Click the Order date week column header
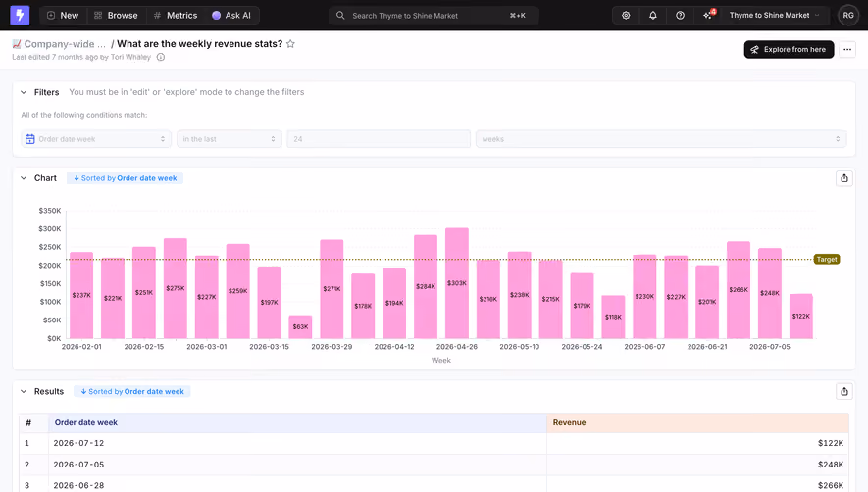This screenshot has height=492, width=868. tap(297, 422)
